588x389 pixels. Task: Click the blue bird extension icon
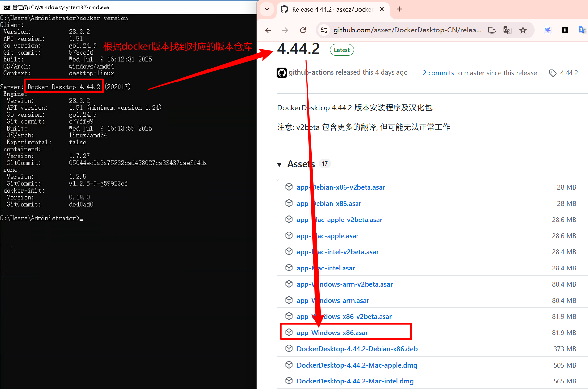click(548, 30)
